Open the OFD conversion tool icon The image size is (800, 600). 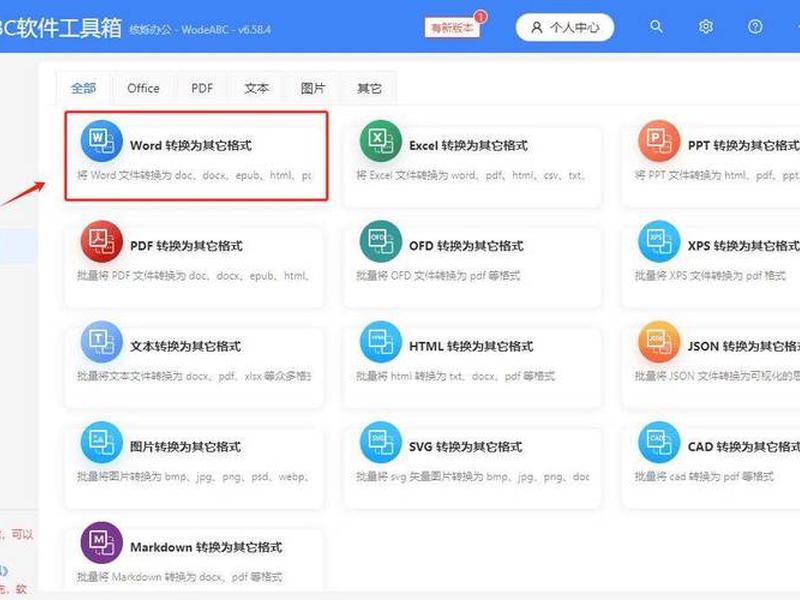point(381,241)
